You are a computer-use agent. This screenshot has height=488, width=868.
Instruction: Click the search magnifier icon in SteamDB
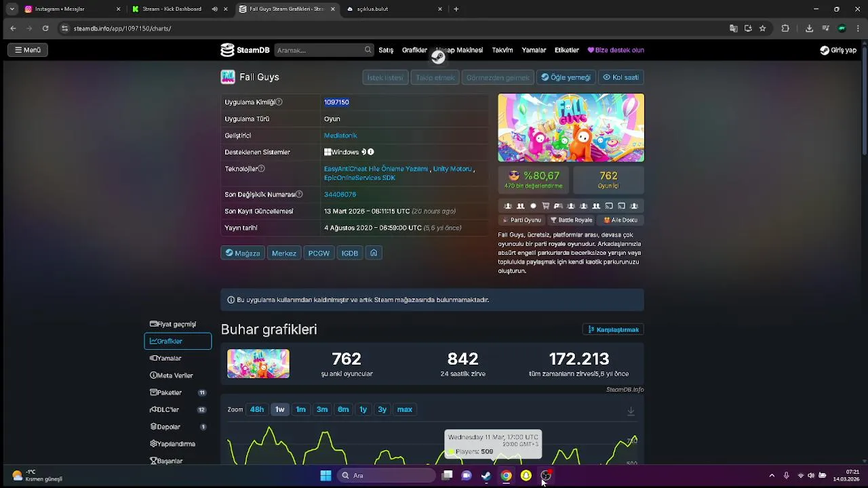pyautogui.click(x=368, y=49)
